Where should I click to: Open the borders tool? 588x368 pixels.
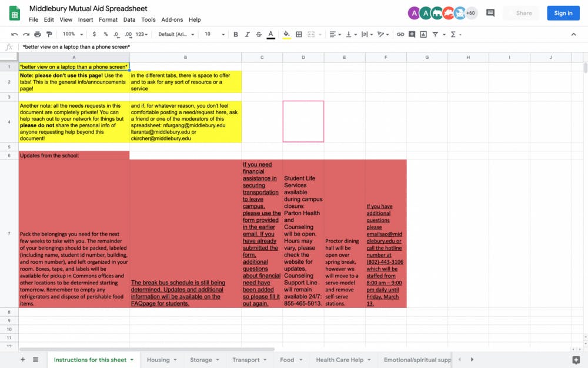(x=299, y=35)
